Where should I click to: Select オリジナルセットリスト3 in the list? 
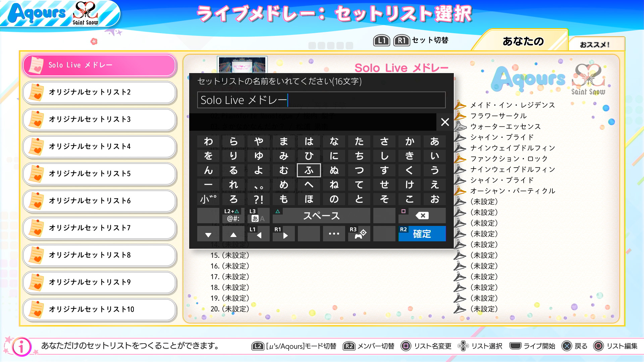[x=99, y=119]
